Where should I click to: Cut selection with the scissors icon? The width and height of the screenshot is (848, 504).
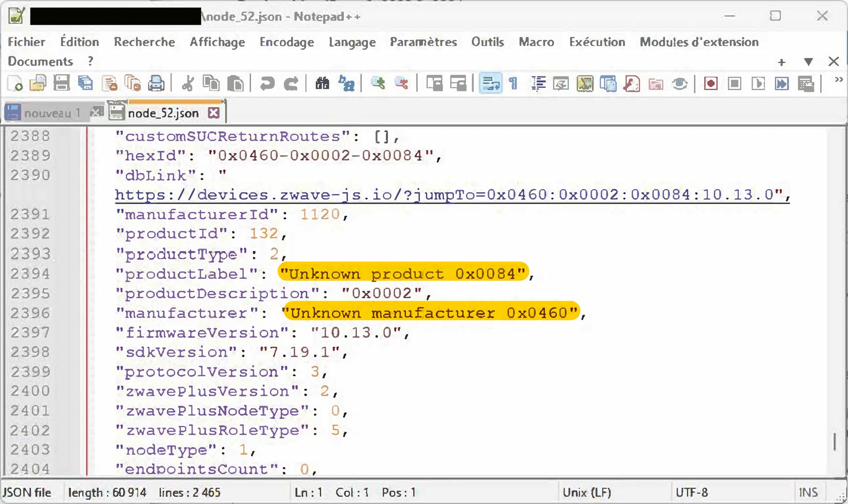[x=188, y=83]
